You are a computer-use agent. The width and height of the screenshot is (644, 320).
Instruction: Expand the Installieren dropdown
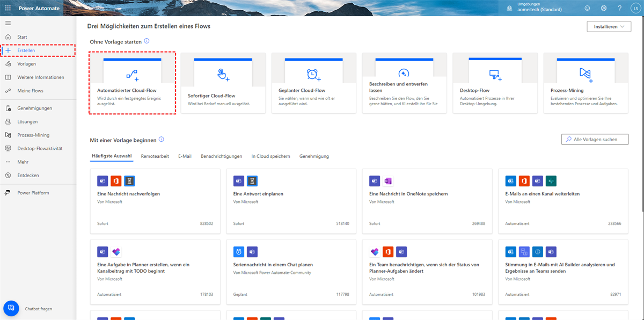tap(608, 26)
